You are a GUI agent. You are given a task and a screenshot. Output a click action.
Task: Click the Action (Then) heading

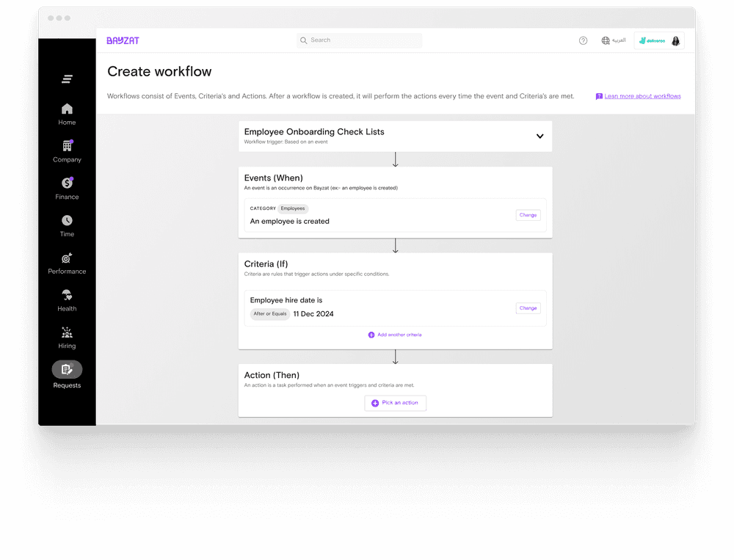tap(272, 375)
